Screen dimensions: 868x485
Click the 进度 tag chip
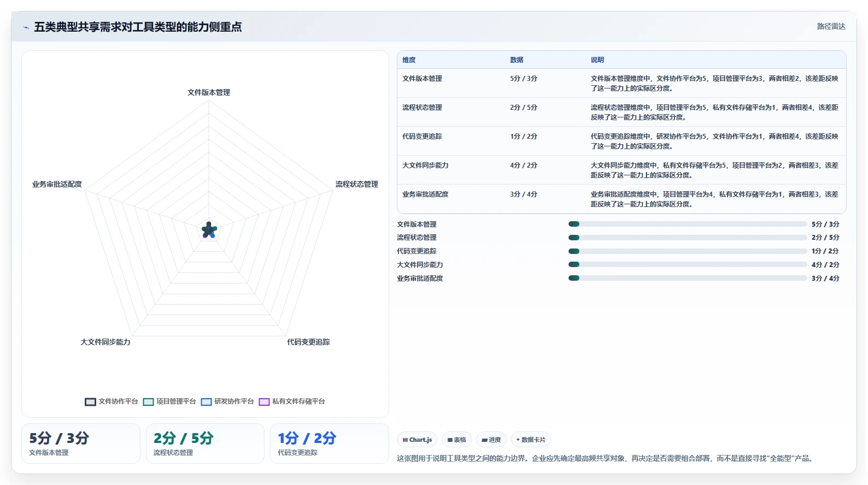(x=491, y=440)
